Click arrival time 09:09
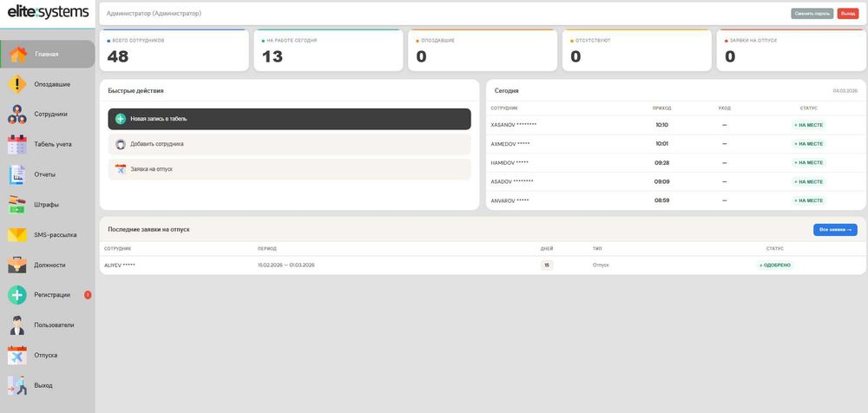Screen dimensions: 868x413 (661, 181)
